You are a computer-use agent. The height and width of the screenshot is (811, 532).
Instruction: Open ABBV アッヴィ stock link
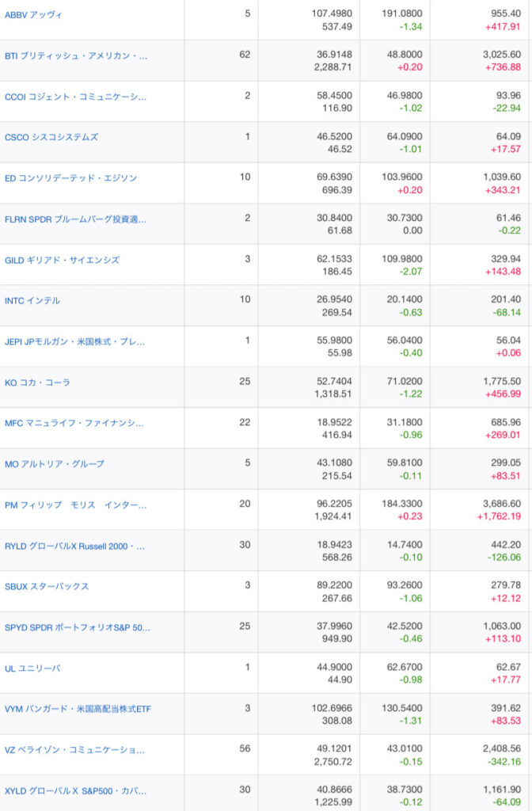[x=33, y=15]
